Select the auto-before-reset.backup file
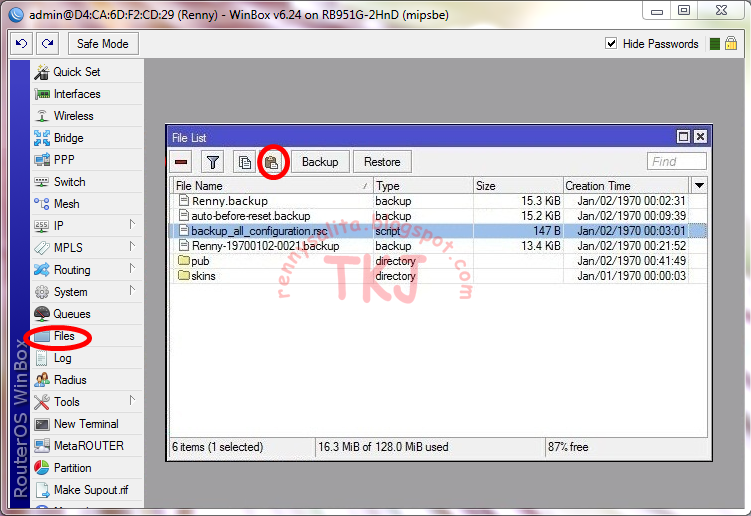This screenshot has width=751, height=516. coord(438,216)
